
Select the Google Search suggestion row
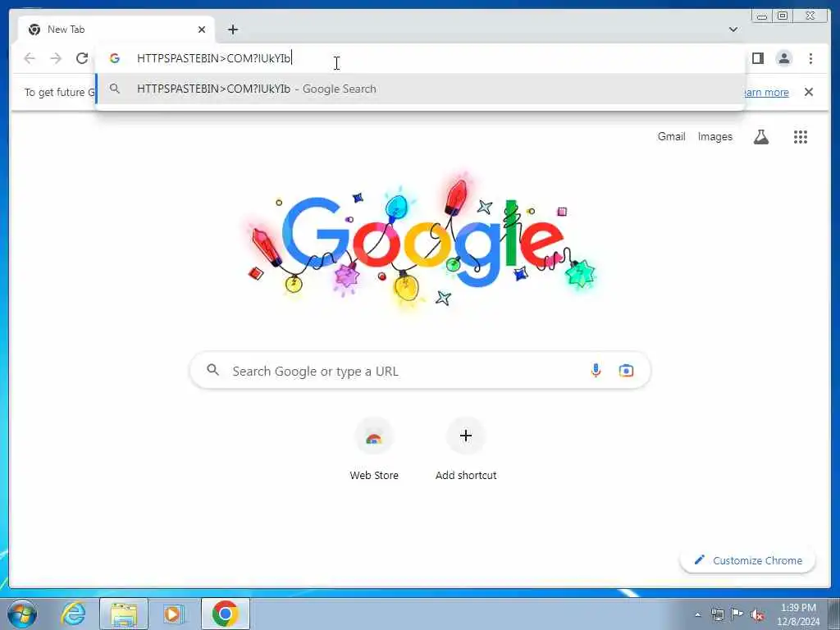421,89
